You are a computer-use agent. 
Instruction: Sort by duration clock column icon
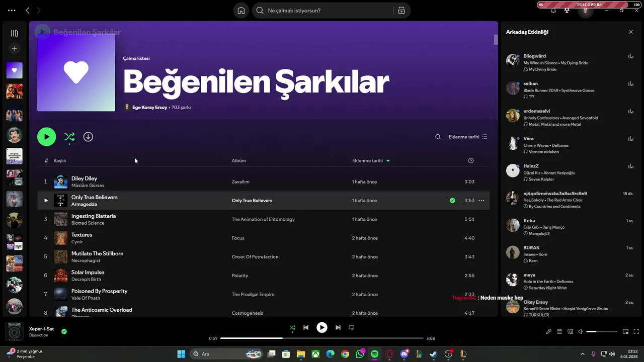[470, 160]
